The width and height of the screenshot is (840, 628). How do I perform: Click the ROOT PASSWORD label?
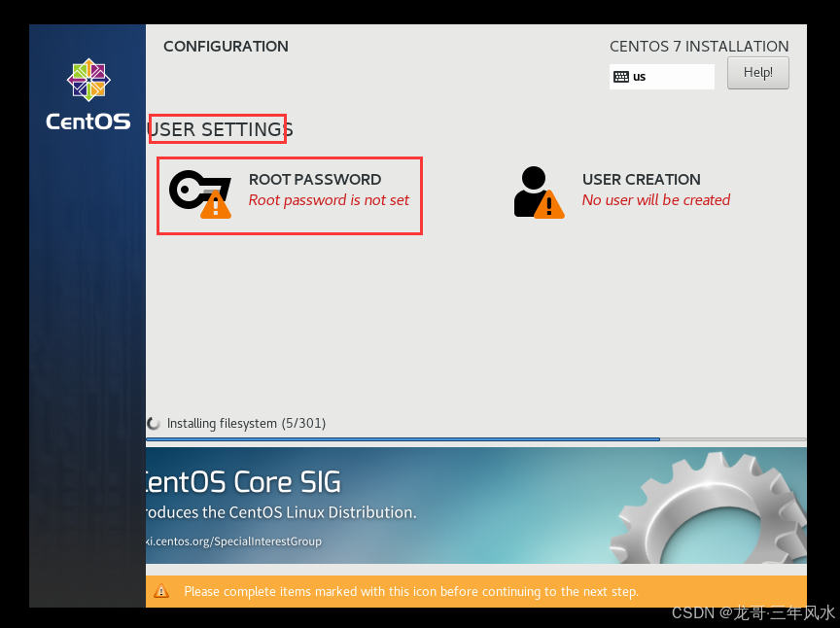click(315, 180)
